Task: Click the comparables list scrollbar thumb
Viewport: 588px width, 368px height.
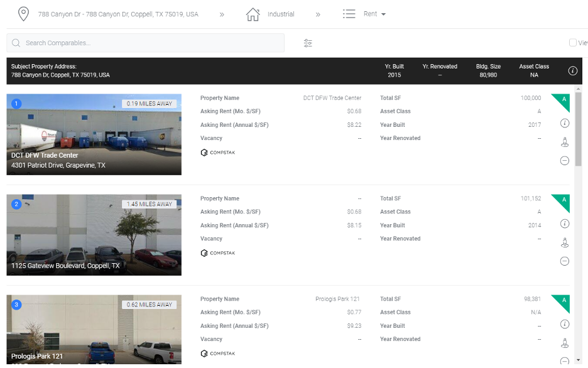Action: 578,129
